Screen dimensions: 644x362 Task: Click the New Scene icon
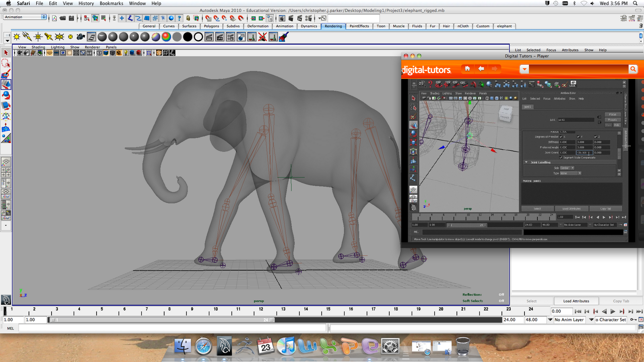54,18
